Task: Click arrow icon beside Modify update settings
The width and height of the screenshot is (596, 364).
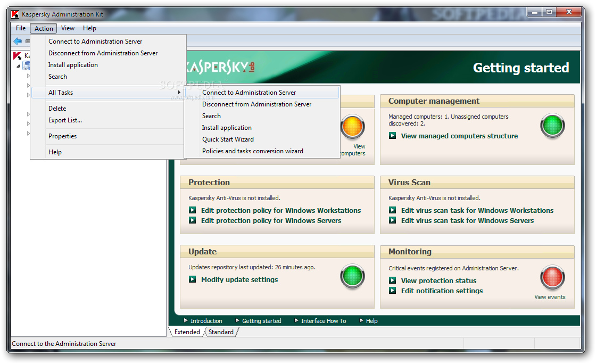Action: pos(193,279)
